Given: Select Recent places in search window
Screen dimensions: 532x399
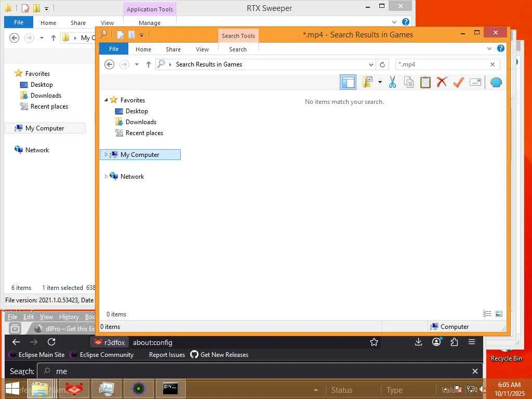Looking at the screenshot, I should [x=144, y=132].
